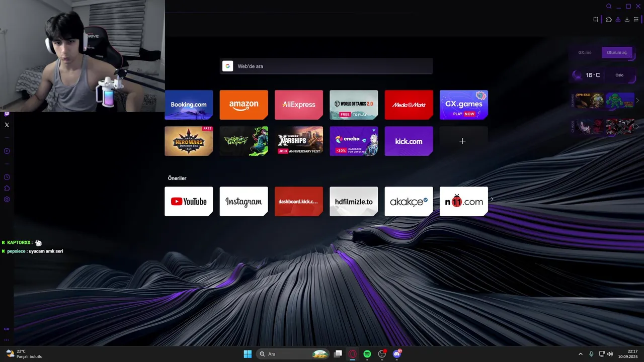Click the microphone icon in system tray
The image size is (644, 362).
tap(591, 354)
